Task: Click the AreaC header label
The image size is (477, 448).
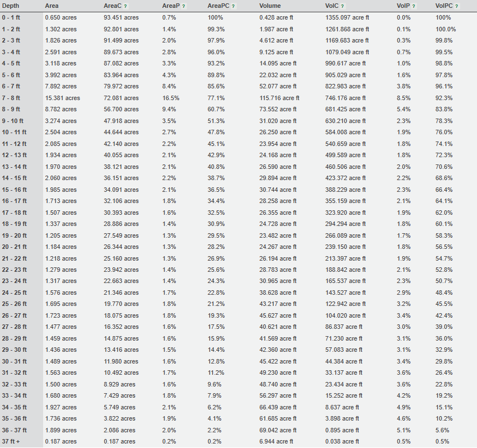Action: pyautogui.click(x=113, y=6)
